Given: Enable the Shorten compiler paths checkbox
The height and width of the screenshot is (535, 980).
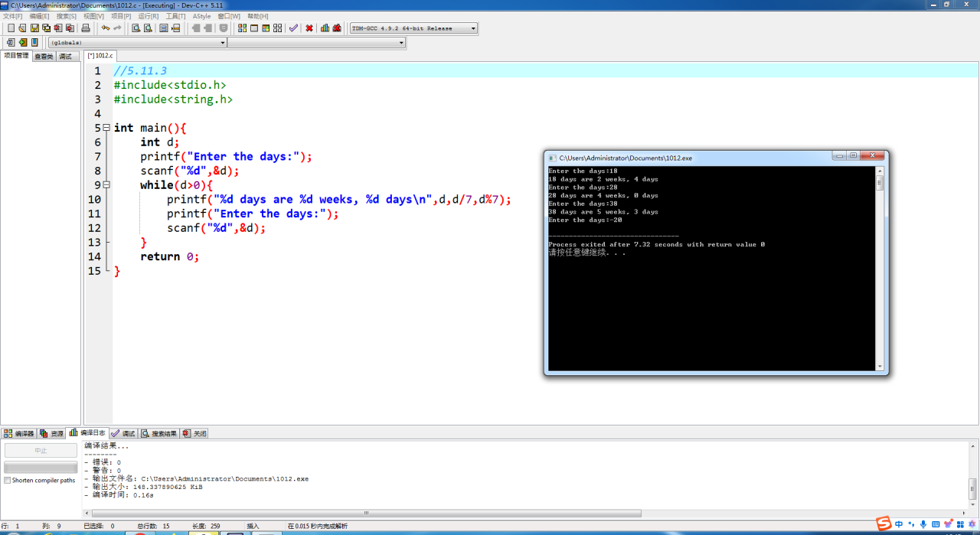Looking at the screenshot, I should pos(8,481).
